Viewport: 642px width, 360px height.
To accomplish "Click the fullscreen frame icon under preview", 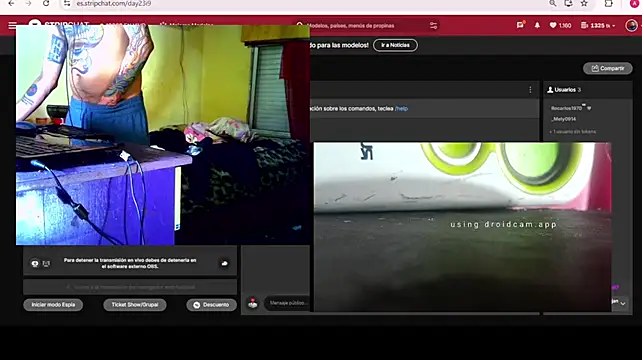I will point(46,263).
